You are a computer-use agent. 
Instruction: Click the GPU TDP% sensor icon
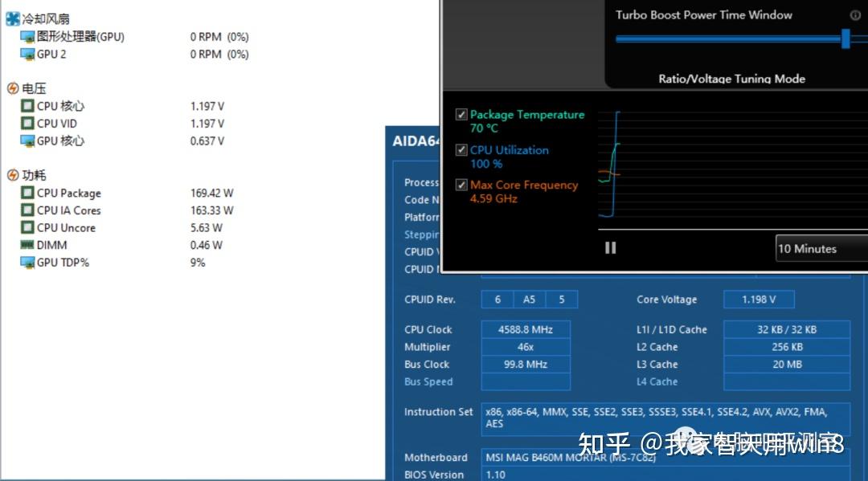tap(27, 262)
